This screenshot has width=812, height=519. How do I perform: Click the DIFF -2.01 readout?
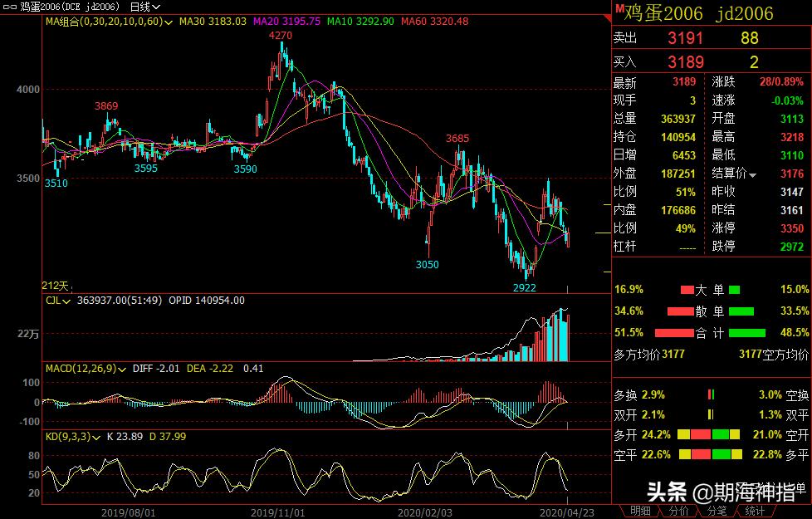click(x=156, y=369)
